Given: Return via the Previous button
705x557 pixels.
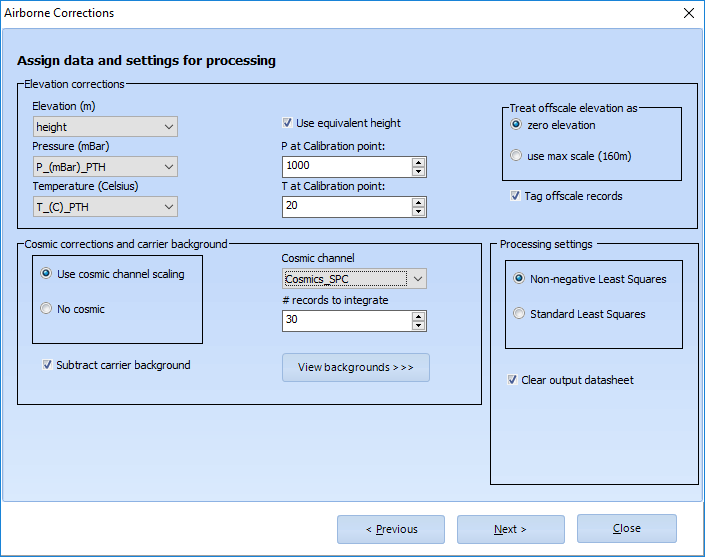Looking at the screenshot, I should [x=391, y=529].
